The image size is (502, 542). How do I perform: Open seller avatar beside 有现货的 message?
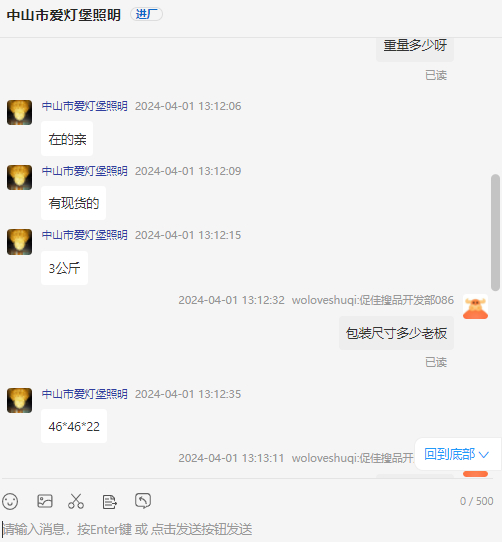pos(19,177)
